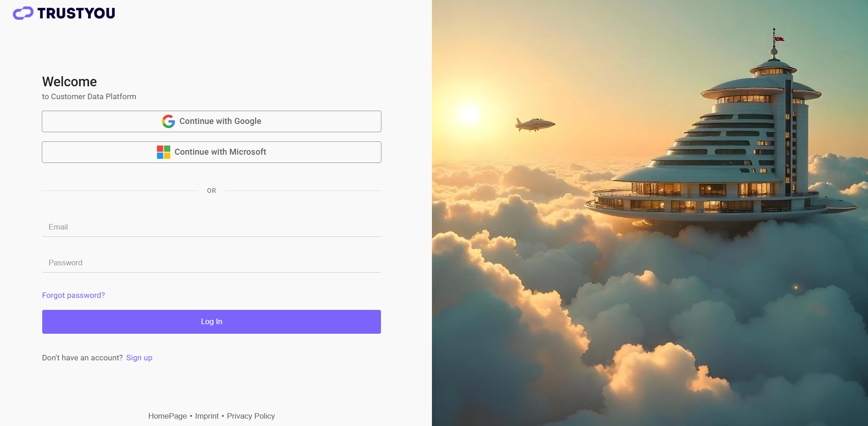The height and width of the screenshot is (426, 868).
Task: Click 'to Customer Data Platform' text
Action: click(89, 96)
